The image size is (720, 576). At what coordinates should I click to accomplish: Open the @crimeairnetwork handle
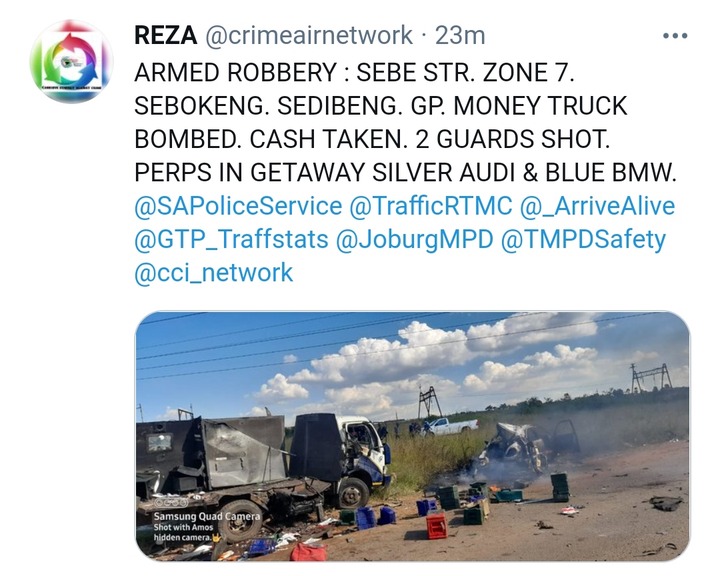coord(308,35)
